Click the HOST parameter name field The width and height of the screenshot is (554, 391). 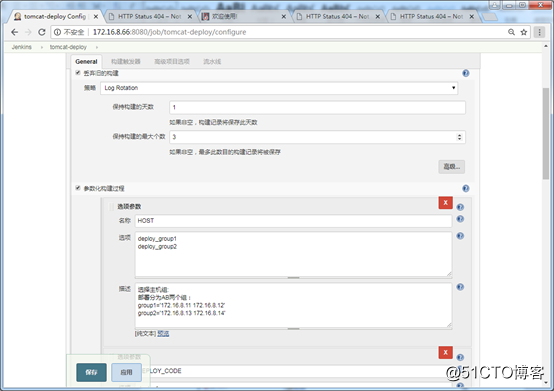[293, 221]
